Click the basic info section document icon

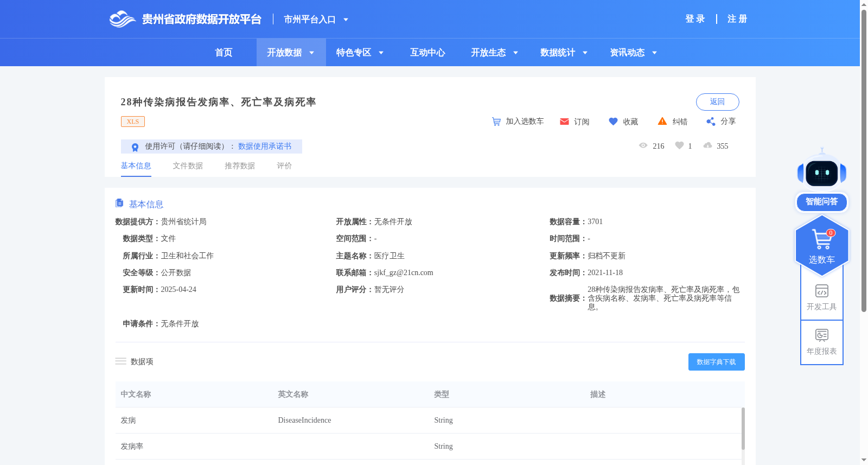[x=119, y=203]
